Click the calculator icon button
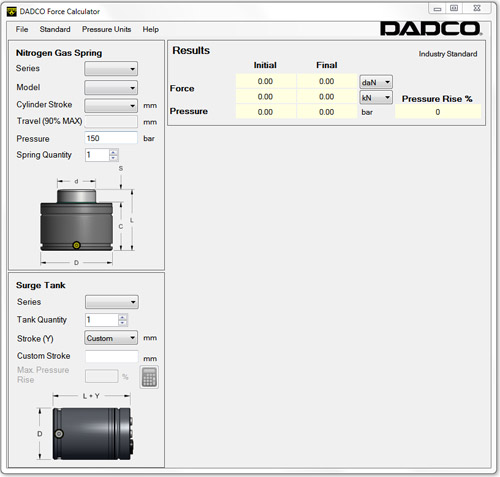 click(x=149, y=377)
